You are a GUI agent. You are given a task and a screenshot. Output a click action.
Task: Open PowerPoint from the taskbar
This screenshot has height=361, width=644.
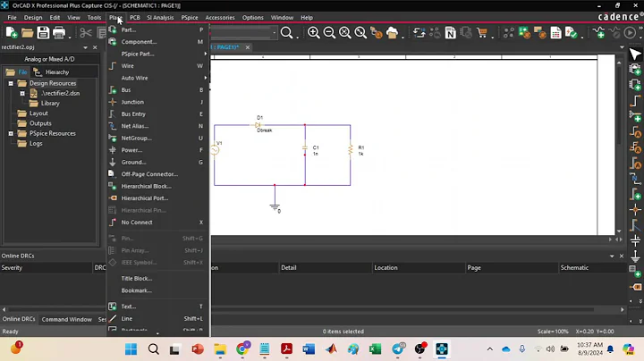(198, 349)
